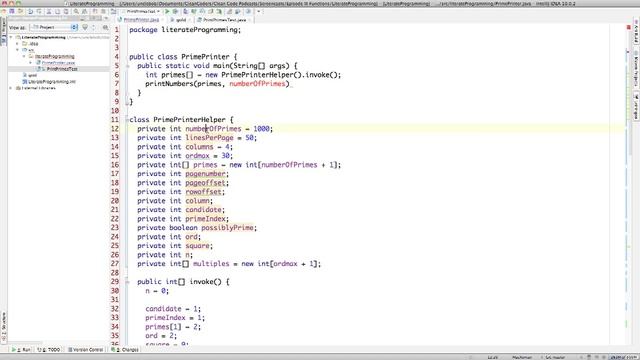Fold the invoke method at line 29
Viewport: 640px width, 360px height.
tap(127, 282)
